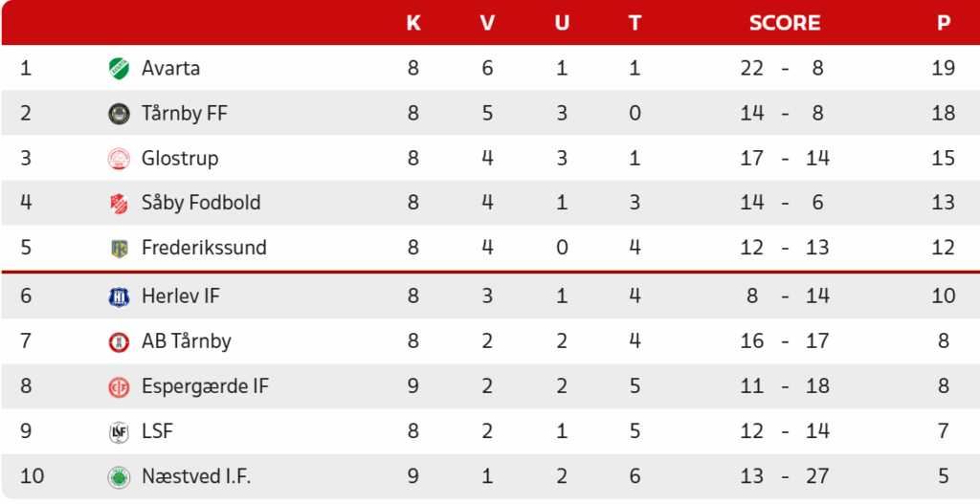The height and width of the screenshot is (504, 980).
Task: Open the Glostrup team link
Action: click(180, 159)
